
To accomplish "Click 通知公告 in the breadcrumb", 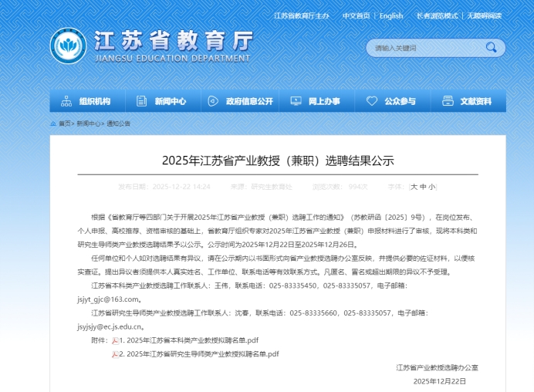I will coord(118,123).
